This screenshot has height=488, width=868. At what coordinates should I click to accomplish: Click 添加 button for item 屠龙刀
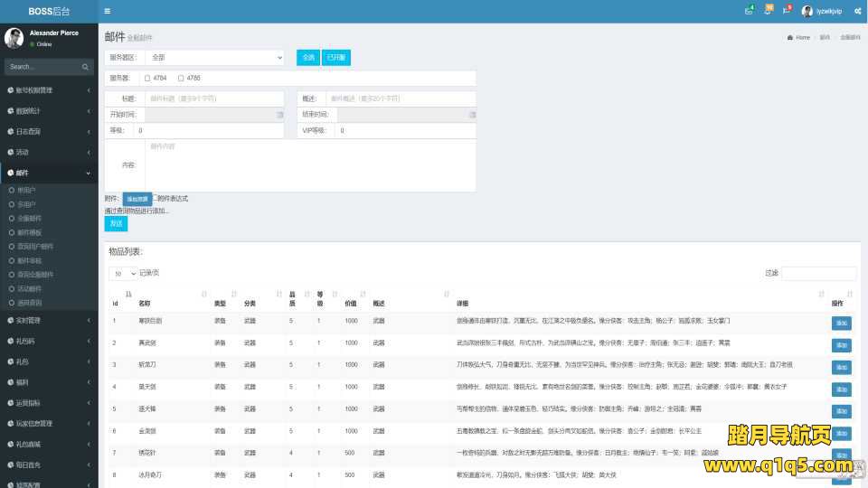841,366
